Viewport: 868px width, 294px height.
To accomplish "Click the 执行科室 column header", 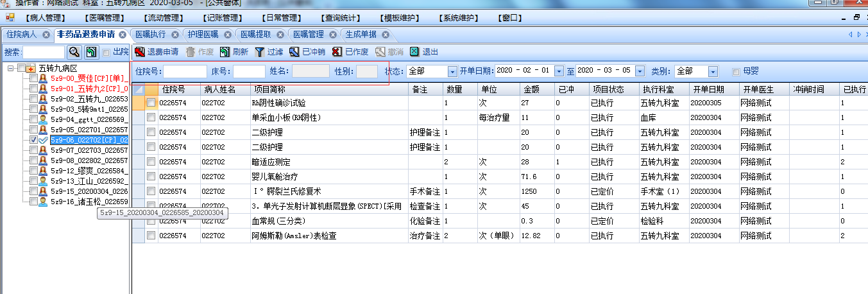I will point(664,89).
